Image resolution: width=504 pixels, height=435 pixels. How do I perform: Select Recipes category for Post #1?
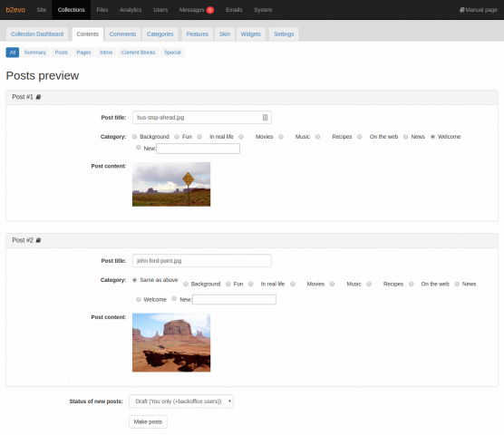(x=317, y=137)
